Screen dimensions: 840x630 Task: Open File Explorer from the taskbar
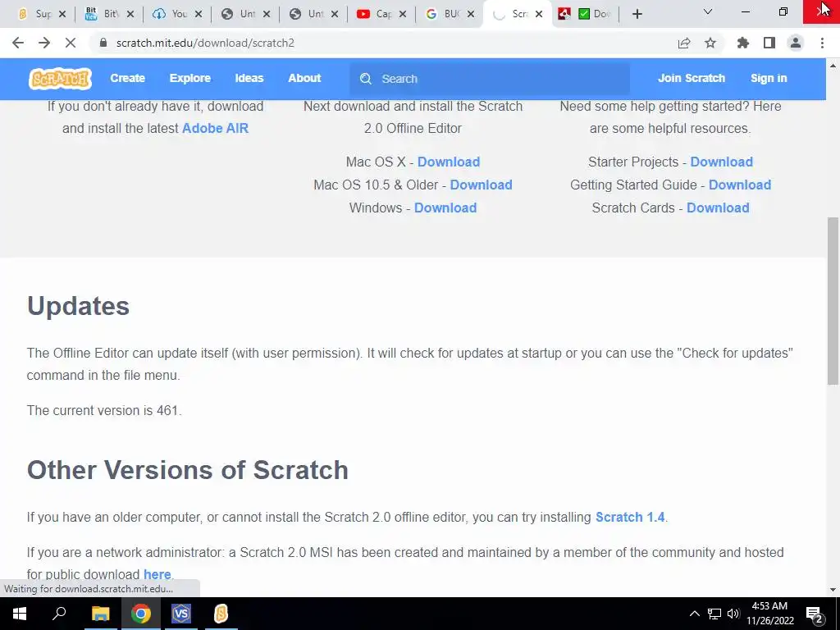click(100, 614)
